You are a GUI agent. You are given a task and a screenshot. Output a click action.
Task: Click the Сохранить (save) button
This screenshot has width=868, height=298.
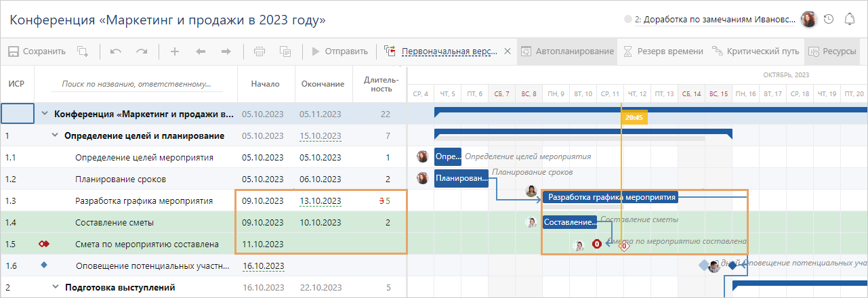(x=37, y=51)
